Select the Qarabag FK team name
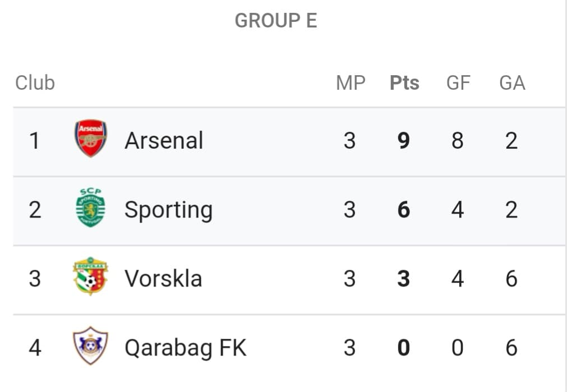The width and height of the screenshot is (567, 392). (x=186, y=349)
